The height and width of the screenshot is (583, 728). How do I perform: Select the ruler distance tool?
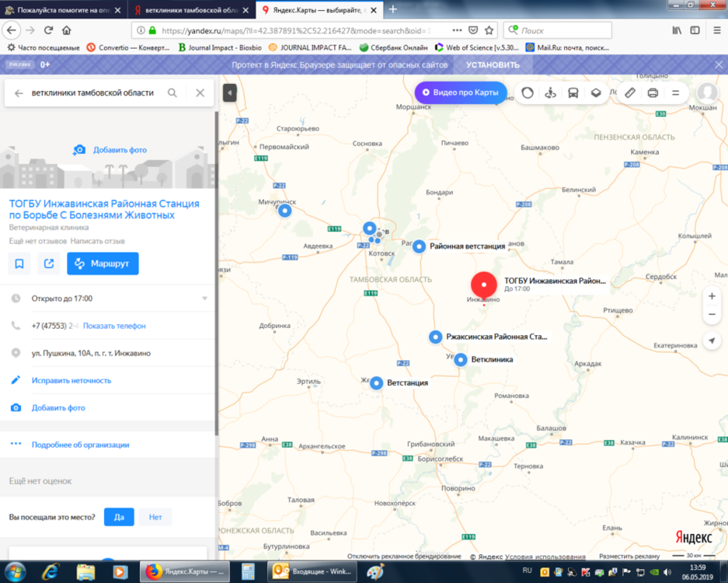pyautogui.click(x=630, y=93)
